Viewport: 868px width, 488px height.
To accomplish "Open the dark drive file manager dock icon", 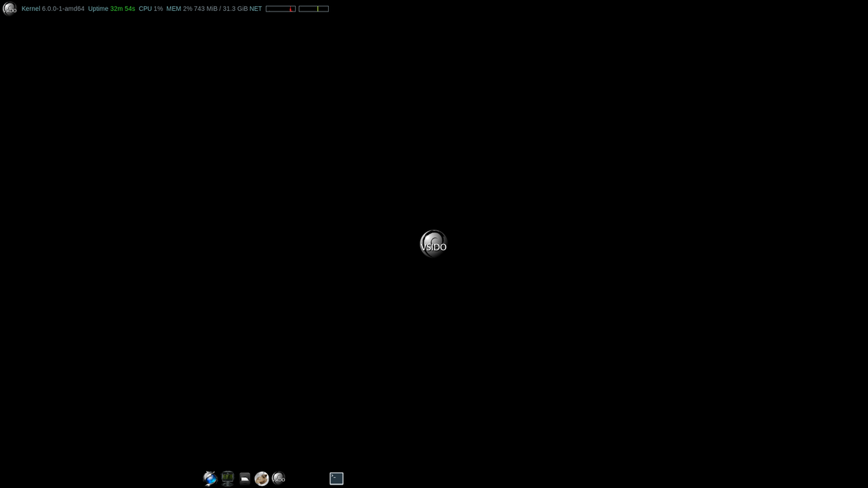I will [x=245, y=479].
